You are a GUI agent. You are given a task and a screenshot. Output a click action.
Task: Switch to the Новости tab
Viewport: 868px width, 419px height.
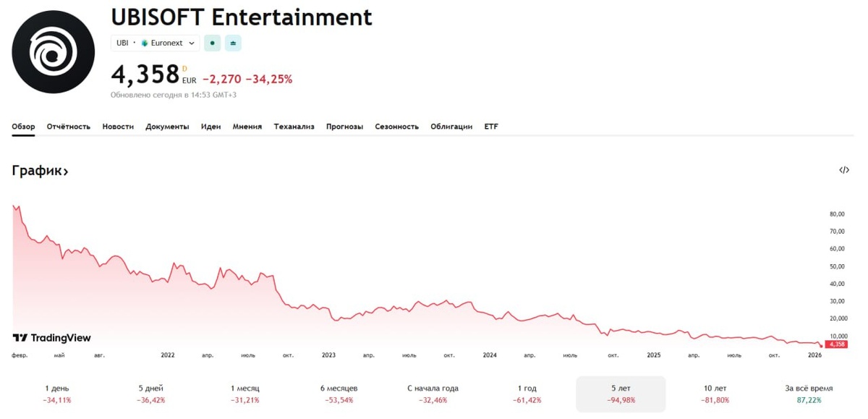(118, 127)
